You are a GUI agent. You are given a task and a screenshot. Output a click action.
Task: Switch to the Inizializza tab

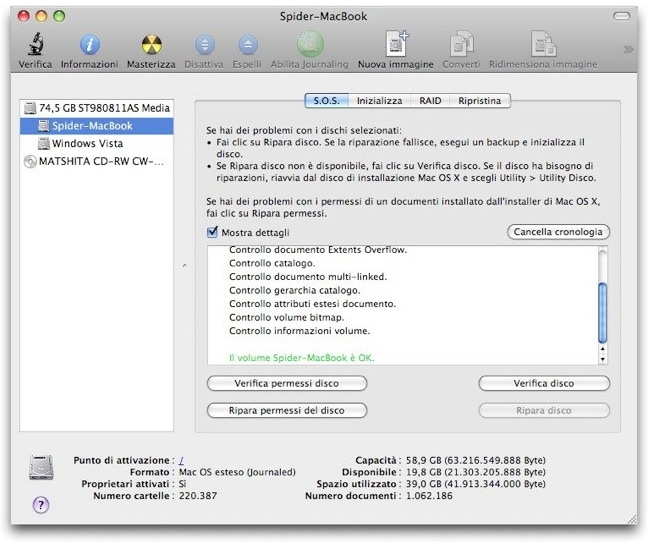pos(379,101)
